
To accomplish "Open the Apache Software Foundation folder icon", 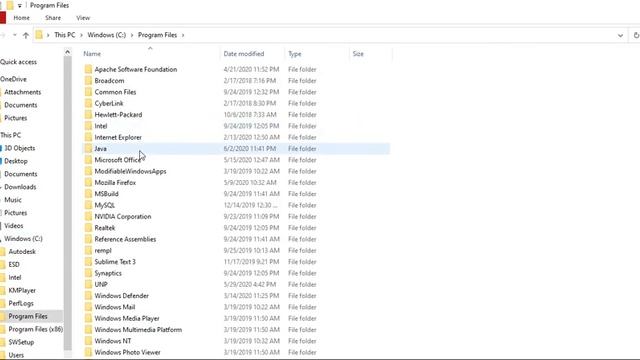I will coord(88,69).
